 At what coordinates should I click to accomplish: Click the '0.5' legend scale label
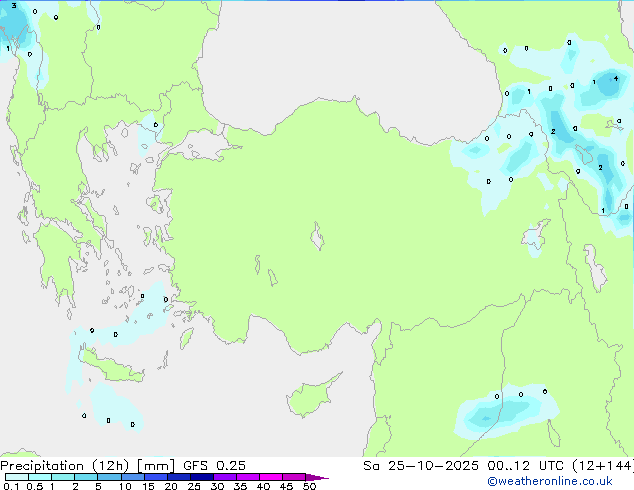pyautogui.click(x=35, y=486)
